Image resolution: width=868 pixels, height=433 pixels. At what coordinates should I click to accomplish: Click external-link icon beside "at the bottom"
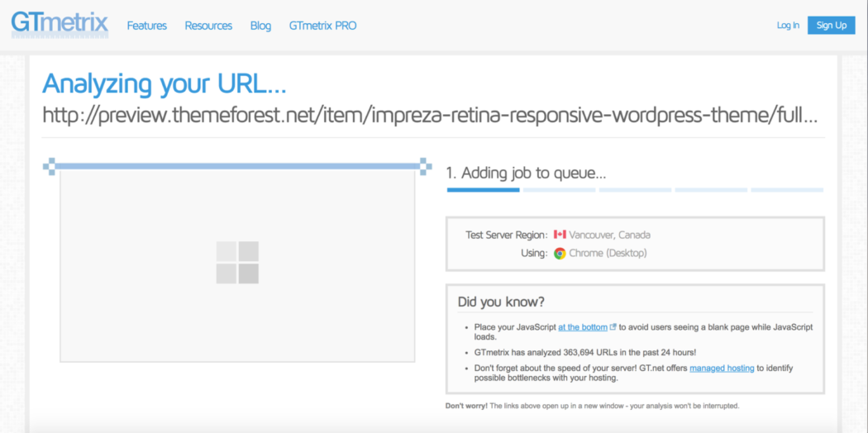pyautogui.click(x=613, y=327)
